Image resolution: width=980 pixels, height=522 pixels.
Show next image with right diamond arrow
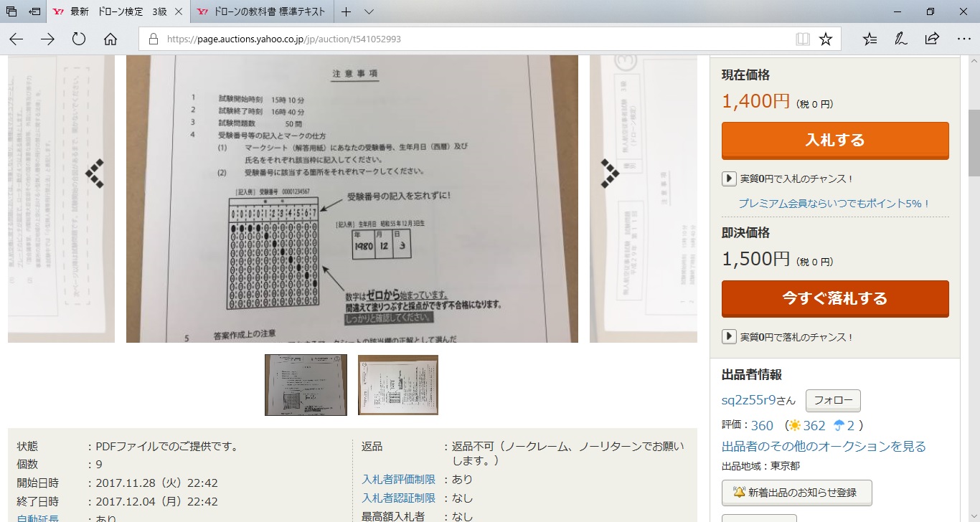(609, 174)
